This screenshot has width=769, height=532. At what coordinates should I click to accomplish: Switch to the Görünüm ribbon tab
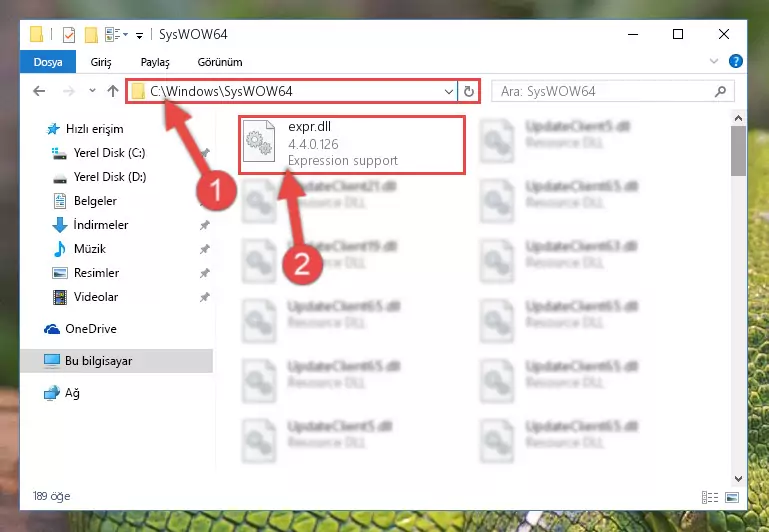click(x=220, y=62)
